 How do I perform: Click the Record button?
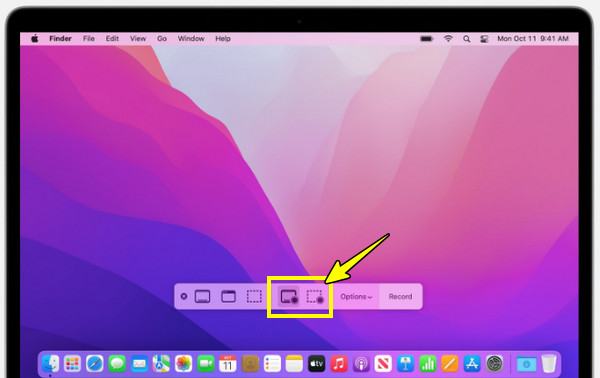point(400,297)
